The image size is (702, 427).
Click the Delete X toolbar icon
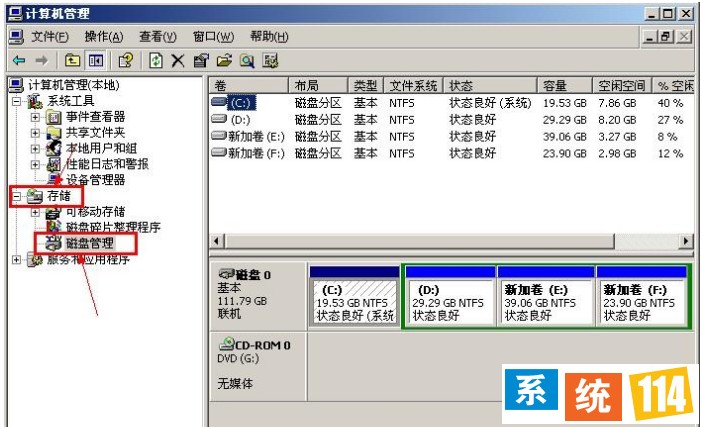click(x=178, y=60)
